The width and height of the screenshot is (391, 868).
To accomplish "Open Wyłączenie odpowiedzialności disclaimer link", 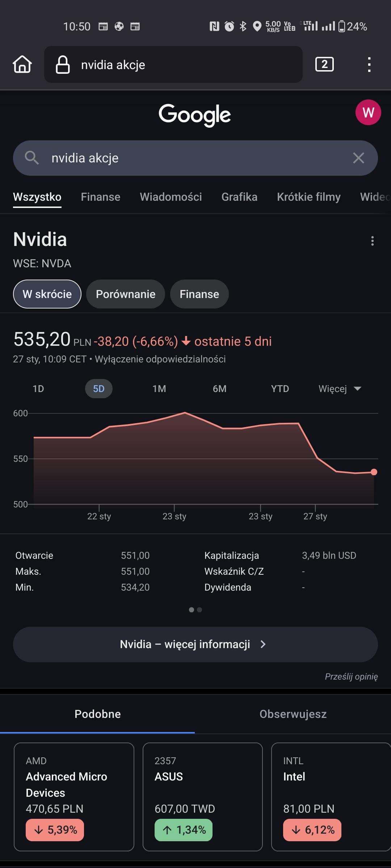I will pyautogui.click(x=160, y=359).
